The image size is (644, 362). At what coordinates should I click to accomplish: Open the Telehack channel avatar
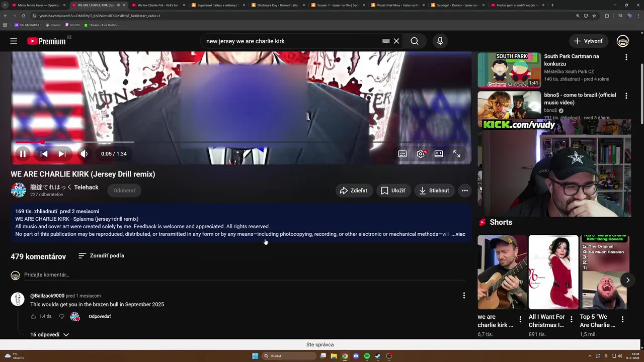click(18, 190)
